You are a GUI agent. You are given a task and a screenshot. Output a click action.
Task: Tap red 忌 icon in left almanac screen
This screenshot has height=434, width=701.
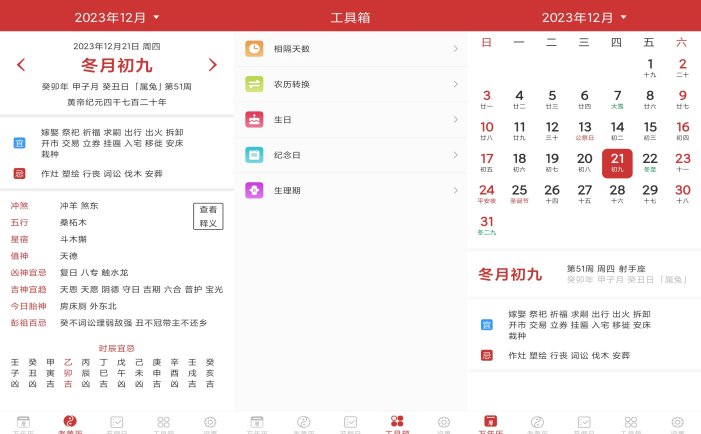click(x=19, y=173)
